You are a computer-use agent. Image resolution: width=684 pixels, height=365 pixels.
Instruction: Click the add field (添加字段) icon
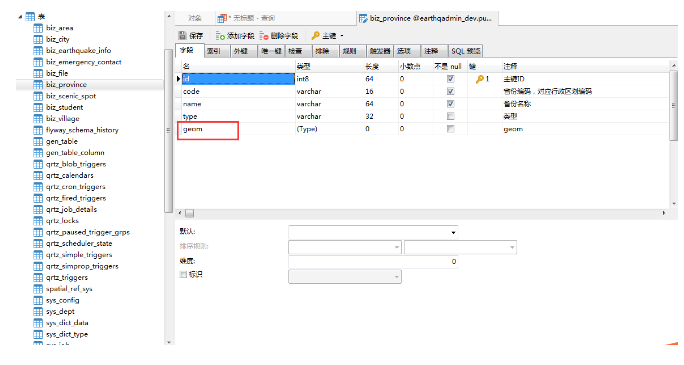(x=220, y=36)
